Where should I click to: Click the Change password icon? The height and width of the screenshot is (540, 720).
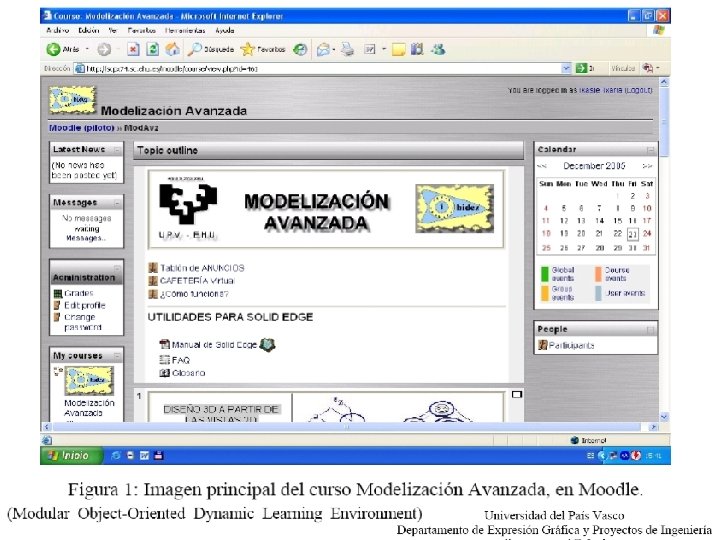click(x=57, y=317)
